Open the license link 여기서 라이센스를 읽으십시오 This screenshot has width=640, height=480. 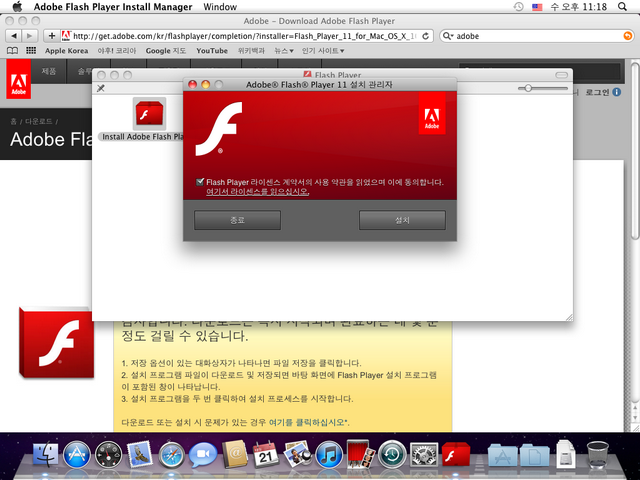coord(258,191)
